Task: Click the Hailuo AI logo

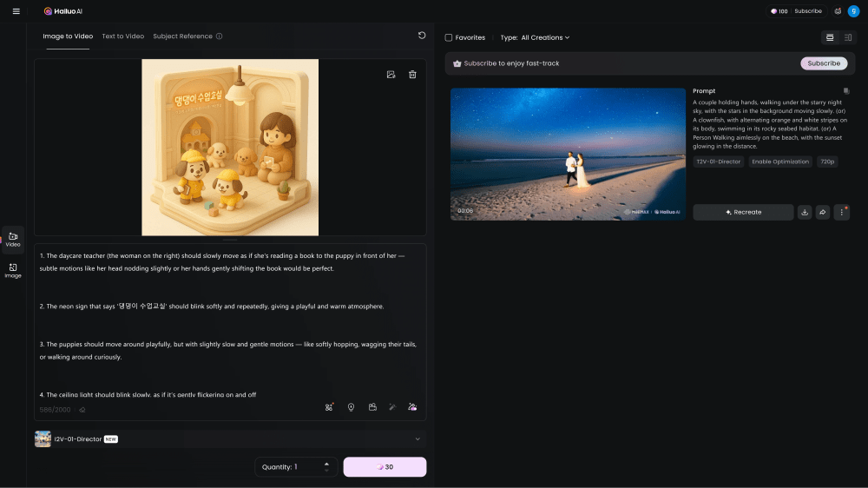Action: tap(63, 11)
